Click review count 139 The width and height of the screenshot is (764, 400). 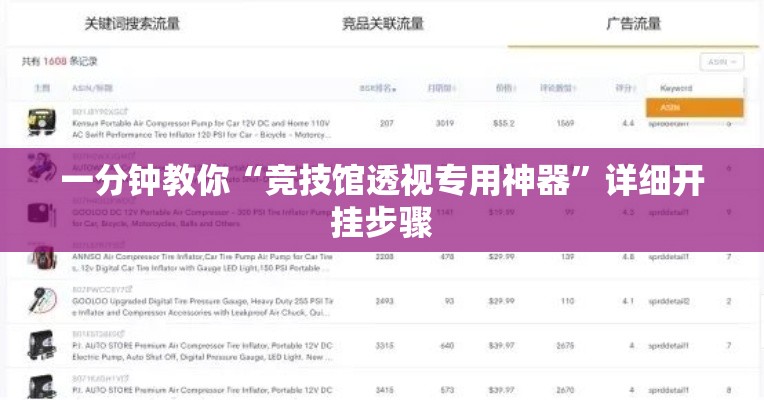point(567,256)
